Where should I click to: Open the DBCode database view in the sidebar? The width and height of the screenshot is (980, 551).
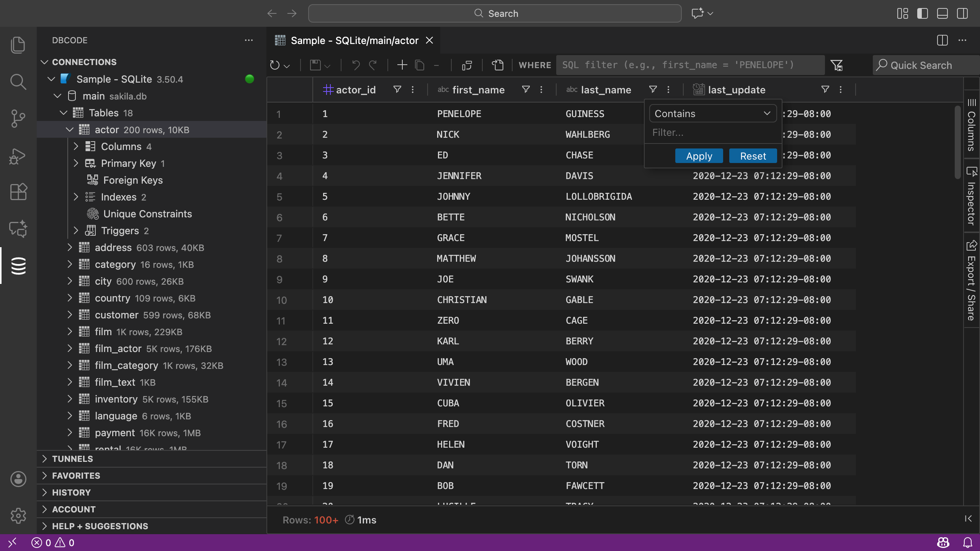(x=18, y=266)
